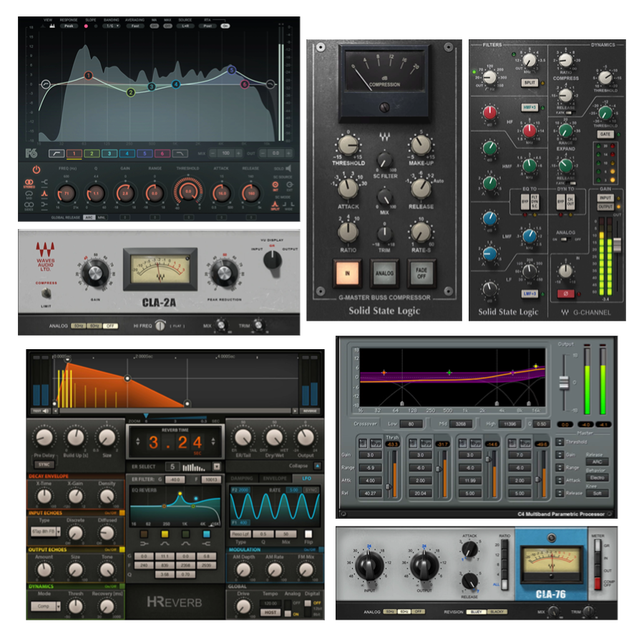The width and height of the screenshot is (644, 644).
Task: Collapse the H-Reverb advanced panel
Action: point(317,466)
